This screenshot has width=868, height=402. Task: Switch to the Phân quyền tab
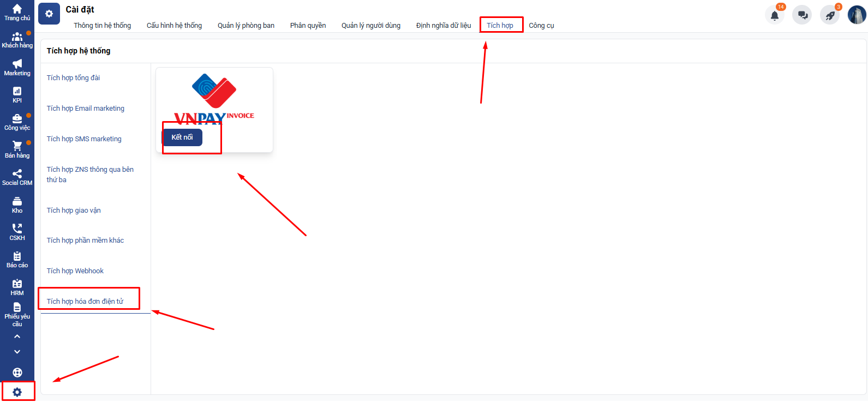tap(308, 26)
